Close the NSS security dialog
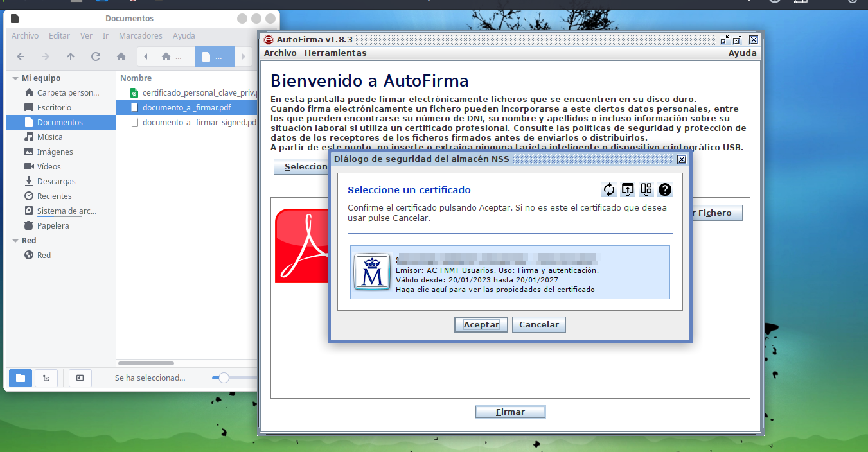Viewport: 868px width, 452px height. pos(682,159)
